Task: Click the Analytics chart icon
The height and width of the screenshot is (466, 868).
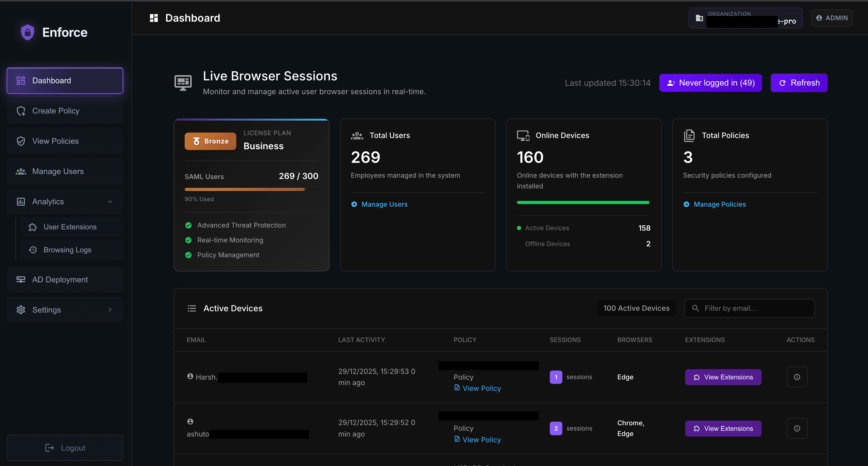Action: coord(21,202)
